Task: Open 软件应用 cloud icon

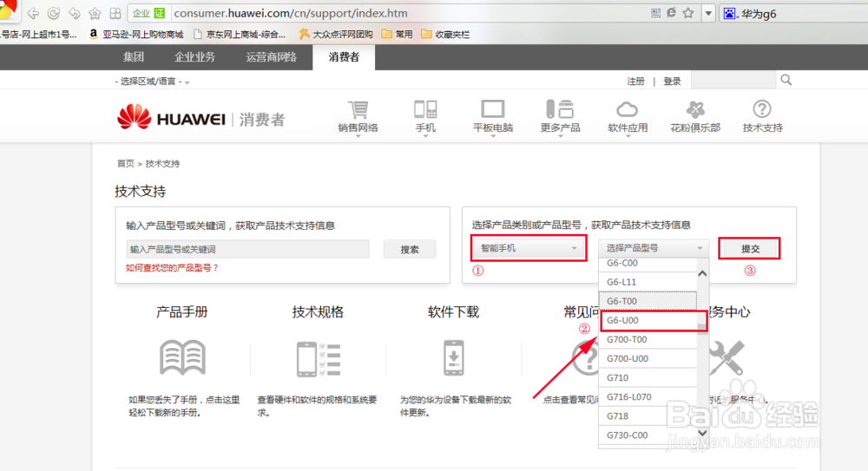Action: tap(628, 109)
